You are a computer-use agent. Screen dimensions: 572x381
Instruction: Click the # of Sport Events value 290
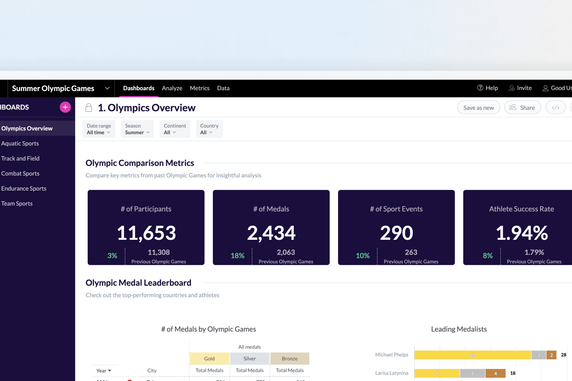pos(397,233)
